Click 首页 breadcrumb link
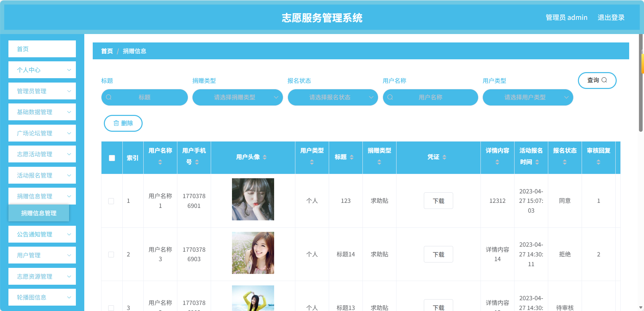Viewport: 644px width, 311px height. [x=107, y=51]
